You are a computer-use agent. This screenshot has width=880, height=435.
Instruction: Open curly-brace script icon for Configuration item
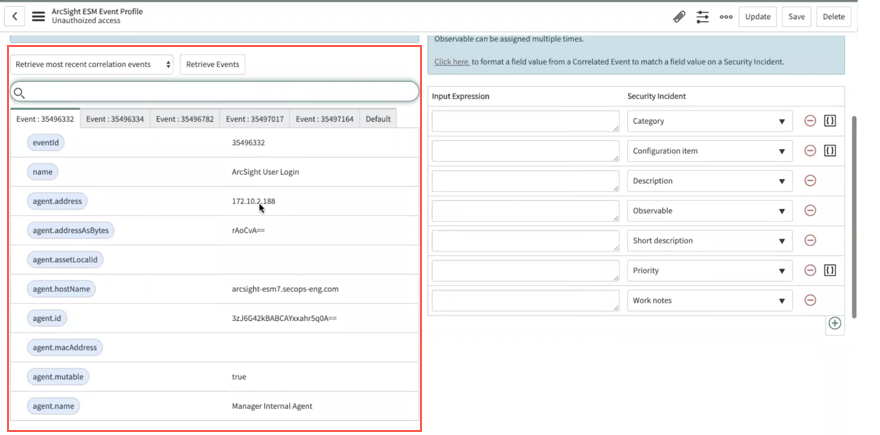click(x=830, y=150)
